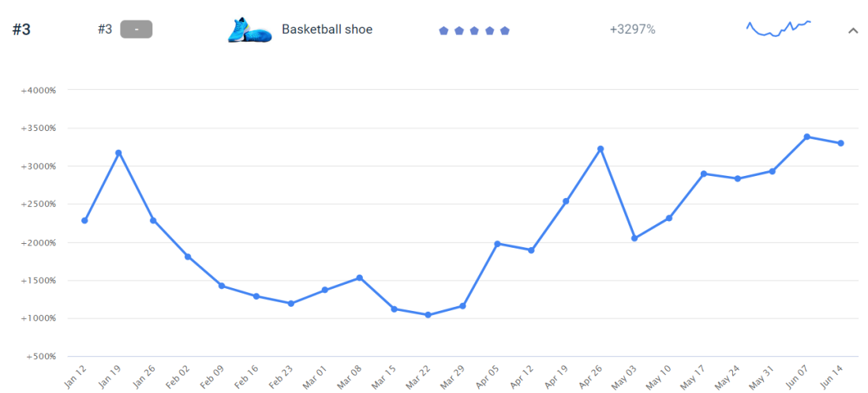Screen dimensions: 868x393
Task: Click the first pentagon rating icon
Action: [443, 31]
